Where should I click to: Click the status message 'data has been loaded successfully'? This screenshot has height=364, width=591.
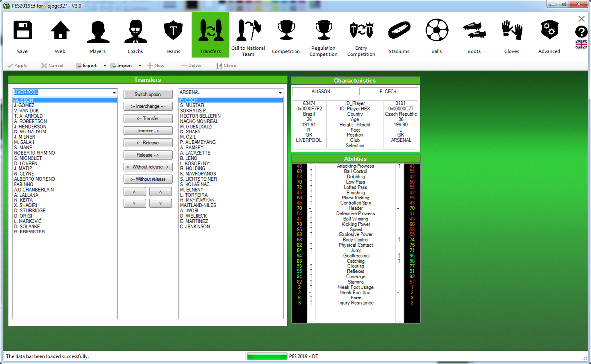point(47,356)
